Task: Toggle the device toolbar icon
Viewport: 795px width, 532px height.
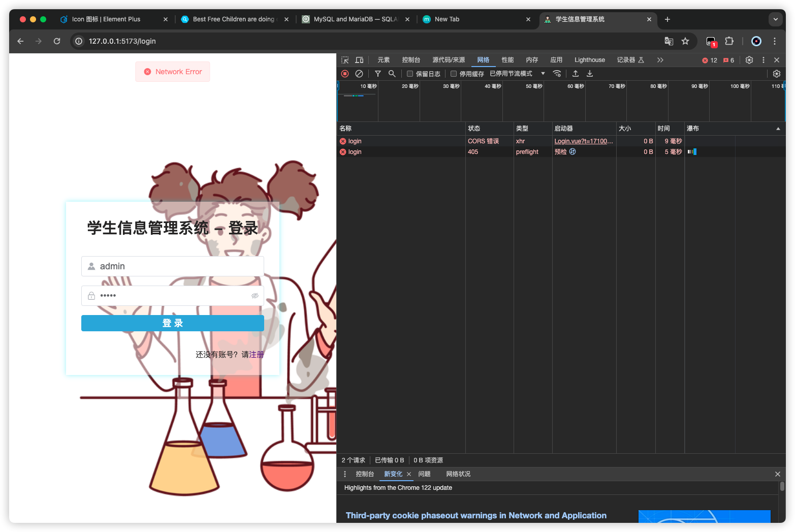Action: click(359, 60)
